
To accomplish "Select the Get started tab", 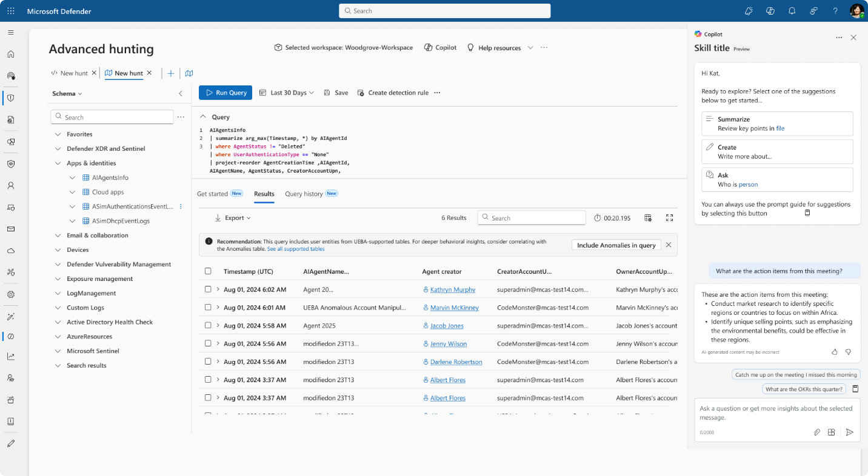I will 213,193.
